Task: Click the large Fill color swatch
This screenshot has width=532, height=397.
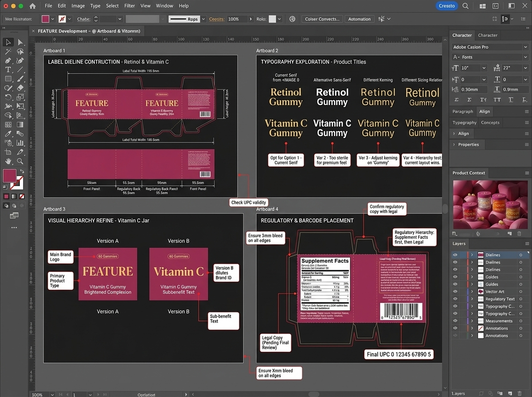Action: tap(10, 176)
